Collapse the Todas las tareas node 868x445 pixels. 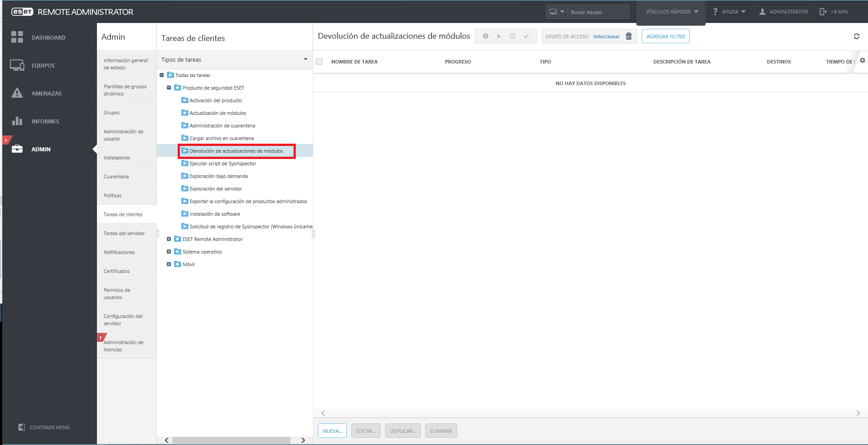coord(162,75)
